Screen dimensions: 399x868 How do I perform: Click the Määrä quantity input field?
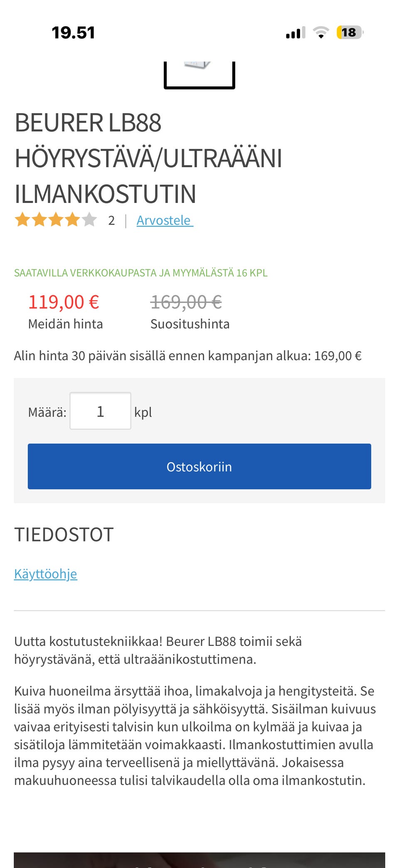[x=100, y=411]
